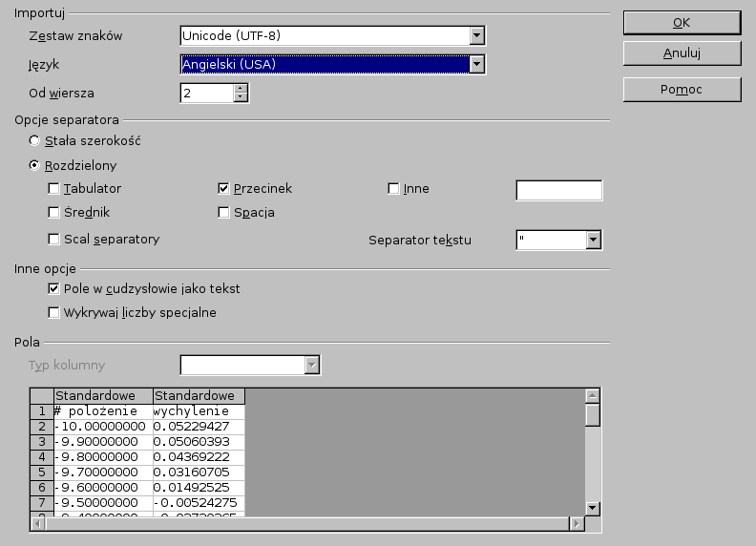Uncheck the Przecinek separator checkbox

224,189
